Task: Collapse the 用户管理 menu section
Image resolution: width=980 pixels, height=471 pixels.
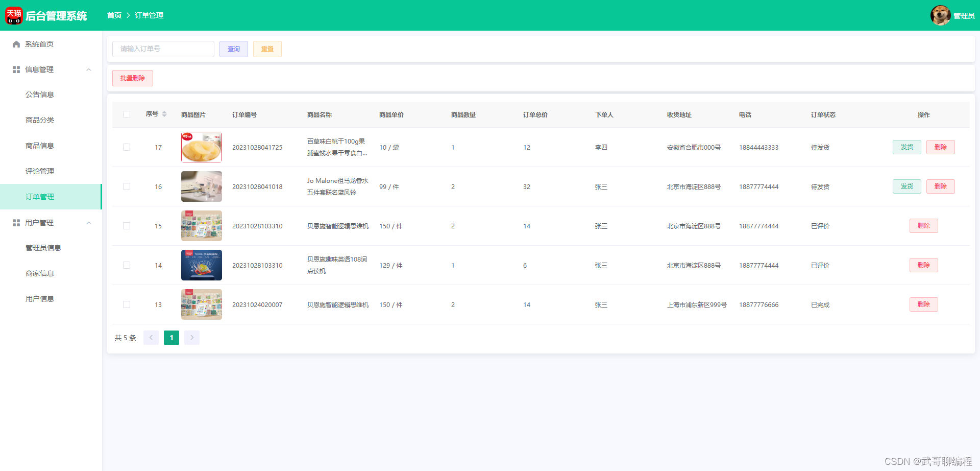Action: tap(89, 222)
